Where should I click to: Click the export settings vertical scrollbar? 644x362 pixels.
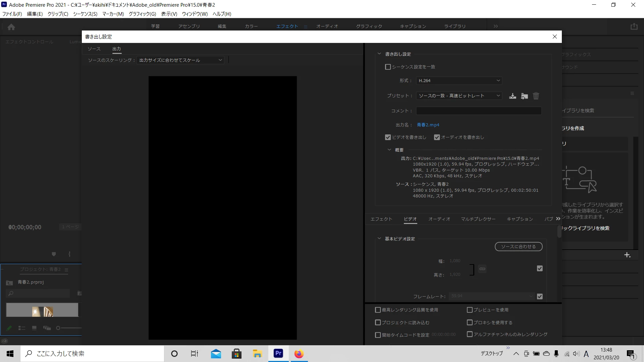(x=559, y=231)
